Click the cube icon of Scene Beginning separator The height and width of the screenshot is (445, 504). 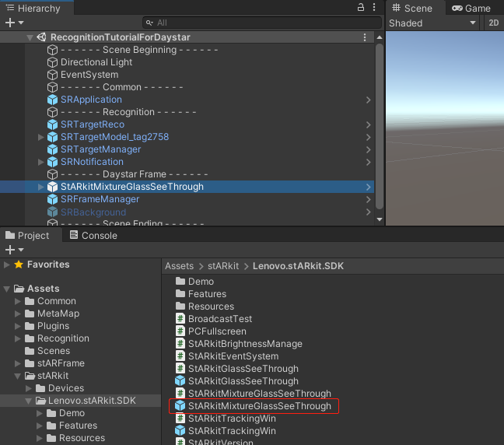coord(52,50)
